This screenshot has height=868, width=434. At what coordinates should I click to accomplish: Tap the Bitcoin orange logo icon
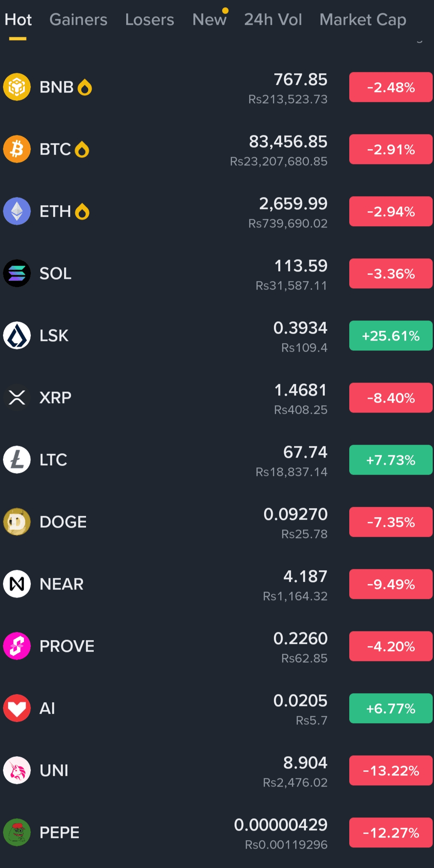click(x=17, y=149)
